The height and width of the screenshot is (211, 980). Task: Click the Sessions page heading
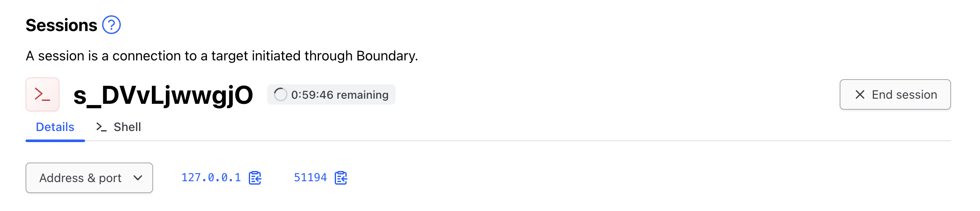62,26
